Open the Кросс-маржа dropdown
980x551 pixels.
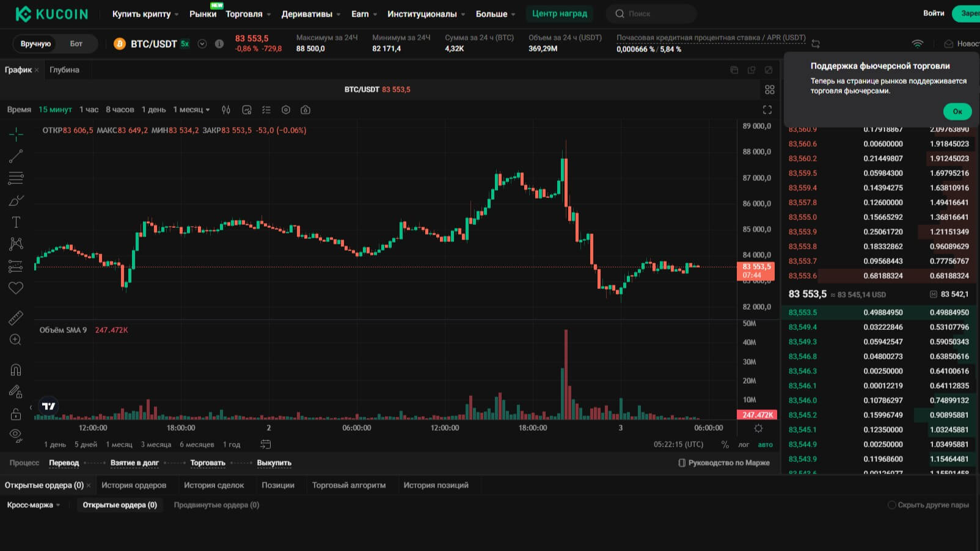[x=34, y=505]
